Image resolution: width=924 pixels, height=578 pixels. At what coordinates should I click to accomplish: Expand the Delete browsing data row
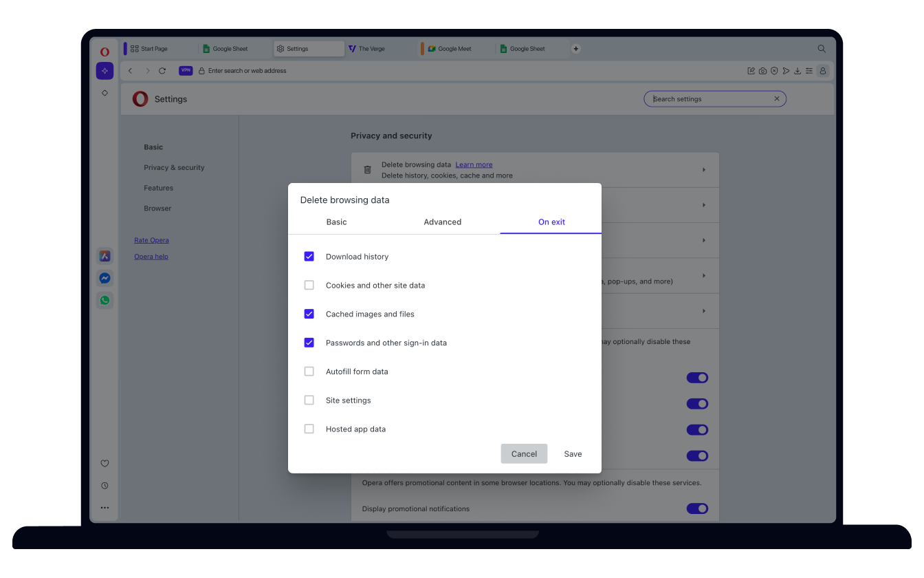(703, 169)
